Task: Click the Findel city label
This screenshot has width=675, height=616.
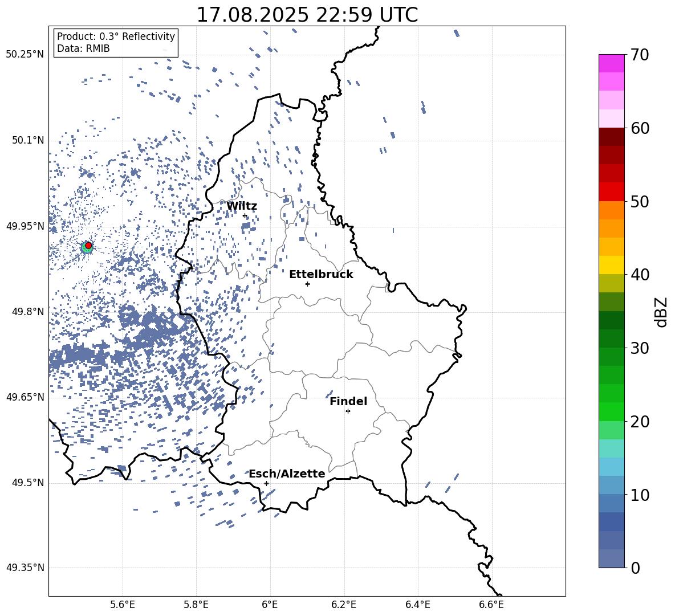Action: click(x=348, y=401)
